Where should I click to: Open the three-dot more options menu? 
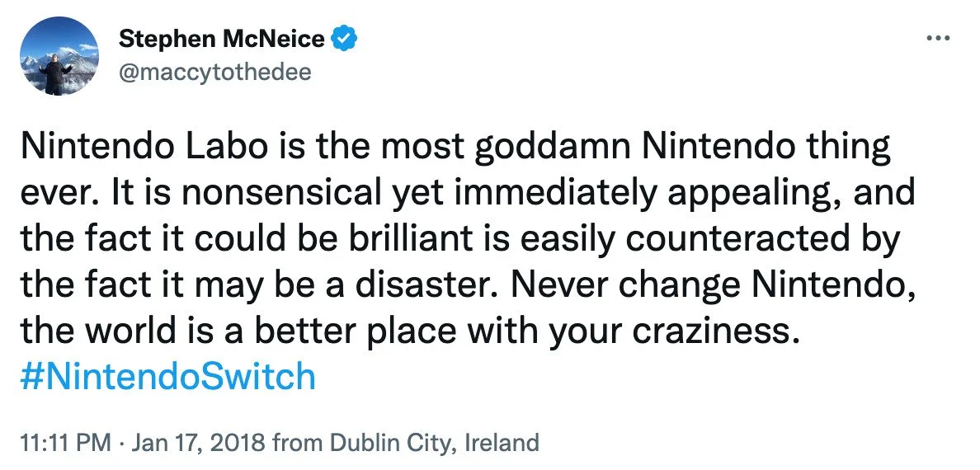click(937, 39)
